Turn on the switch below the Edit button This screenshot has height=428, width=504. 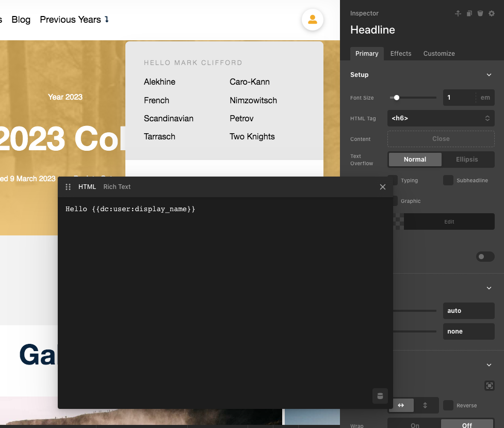coord(485,257)
